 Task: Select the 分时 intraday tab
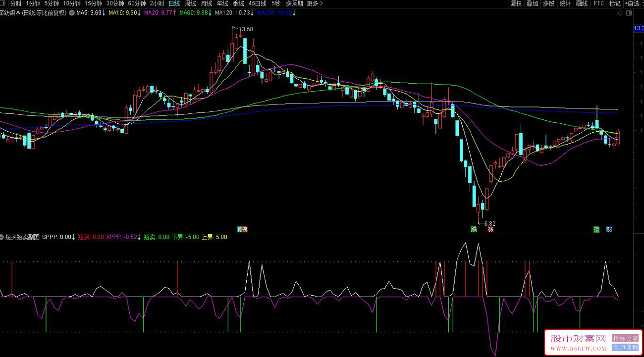click(16, 3)
